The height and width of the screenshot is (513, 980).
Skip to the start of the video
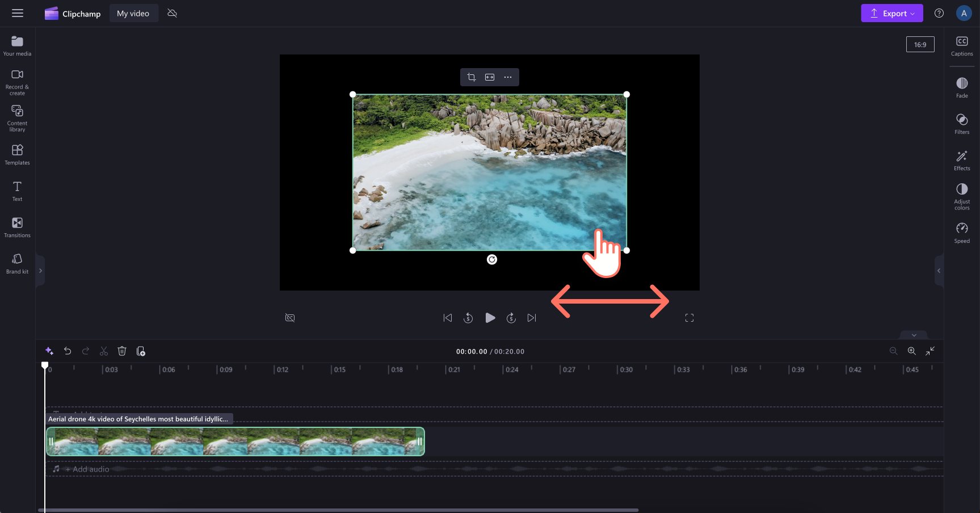click(x=448, y=318)
